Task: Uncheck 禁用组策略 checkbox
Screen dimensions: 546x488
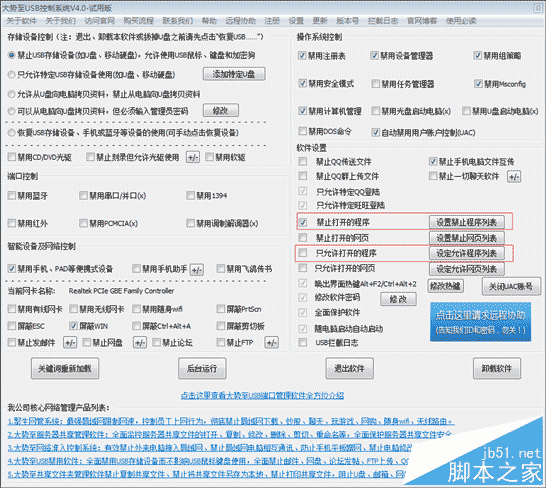Action: [x=478, y=55]
